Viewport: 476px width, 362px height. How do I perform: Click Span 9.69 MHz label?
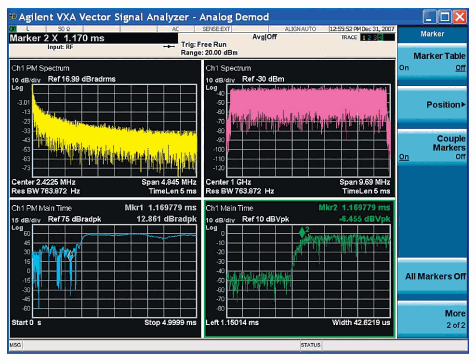tap(365, 182)
